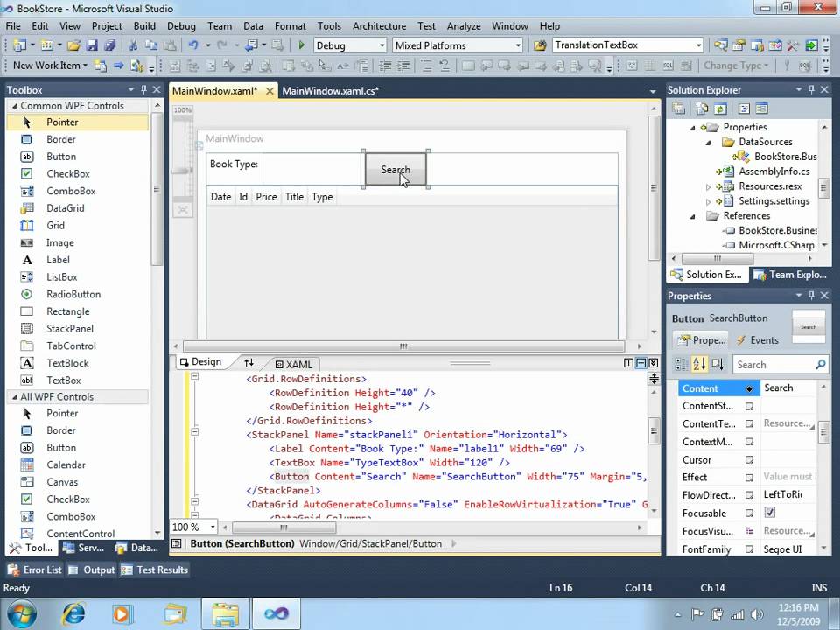The width and height of the screenshot is (840, 630).
Task: Open the TranslationTextBox find dropdown
Action: (x=698, y=45)
